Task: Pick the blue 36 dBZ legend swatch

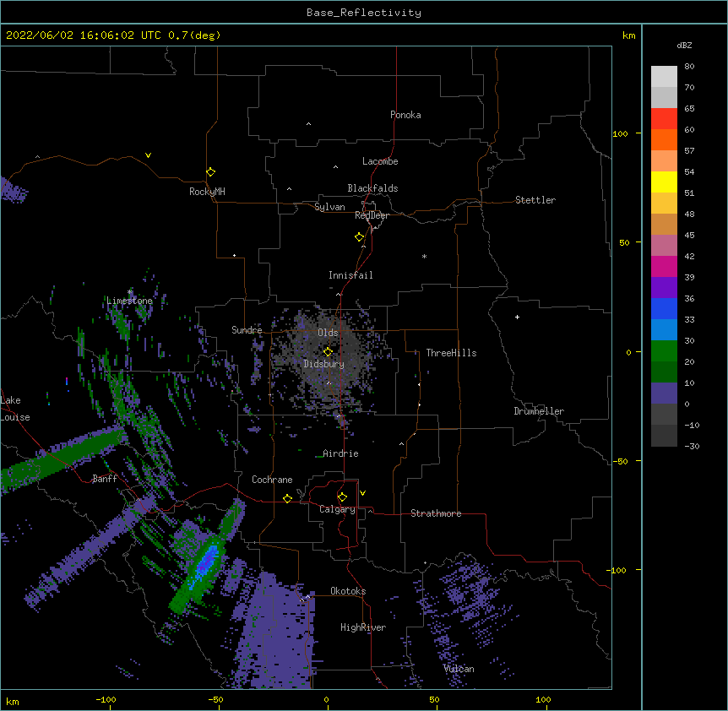Action: tap(664, 308)
